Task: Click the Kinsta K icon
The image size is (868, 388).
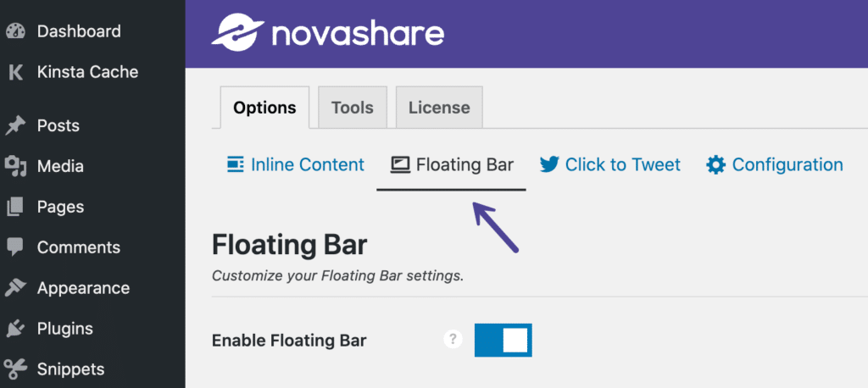Action: (16, 72)
